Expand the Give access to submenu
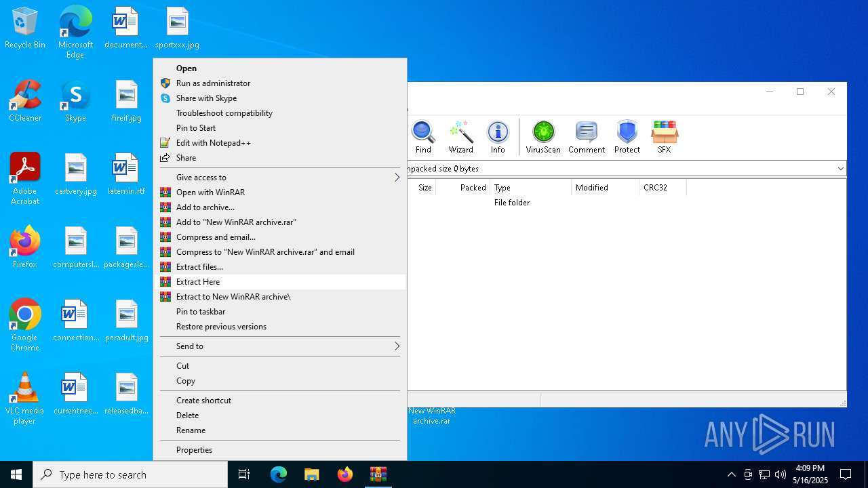 point(280,178)
